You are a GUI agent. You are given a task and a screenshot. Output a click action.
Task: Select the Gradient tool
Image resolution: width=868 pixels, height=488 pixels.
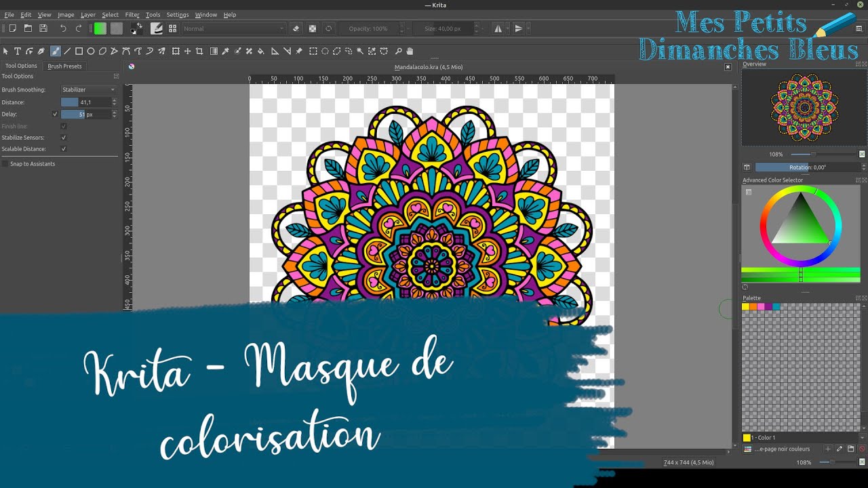point(214,51)
